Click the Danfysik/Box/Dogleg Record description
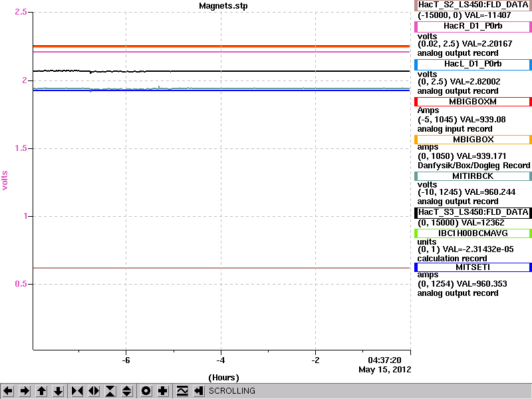This screenshot has width=532, height=399. [x=473, y=166]
